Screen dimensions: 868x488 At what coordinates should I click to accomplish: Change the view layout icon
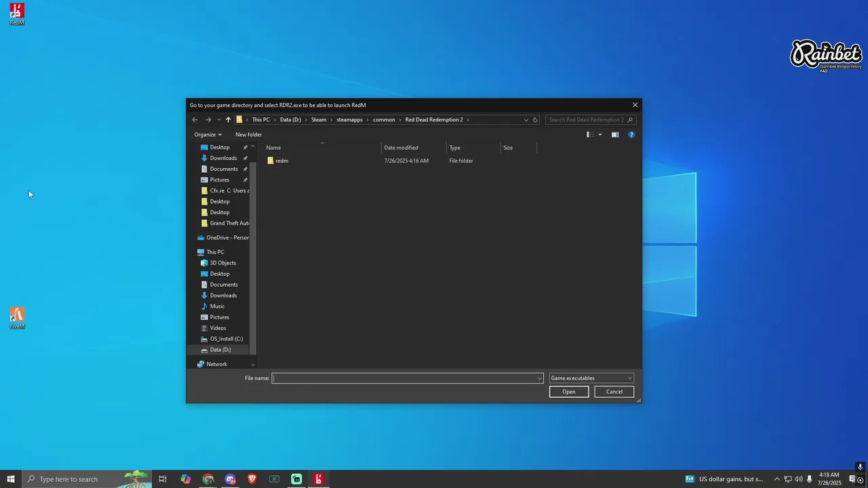[x=590, y=135]
